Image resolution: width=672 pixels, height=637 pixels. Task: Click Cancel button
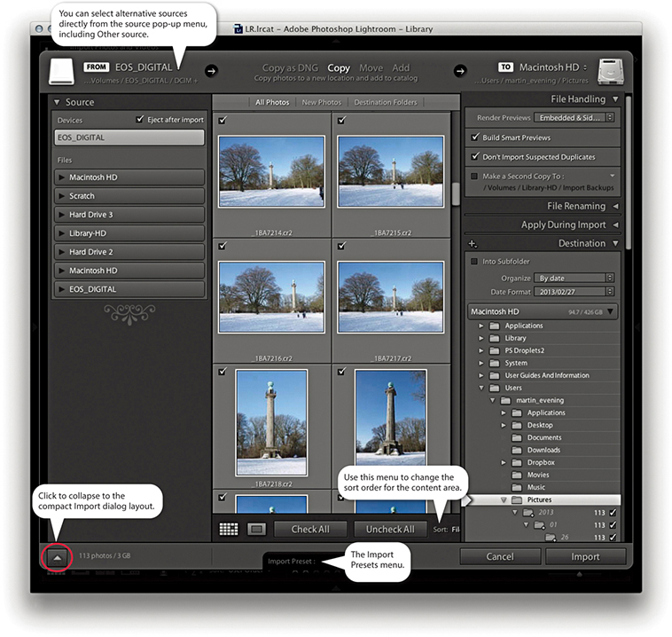click(x=500, y=556)
